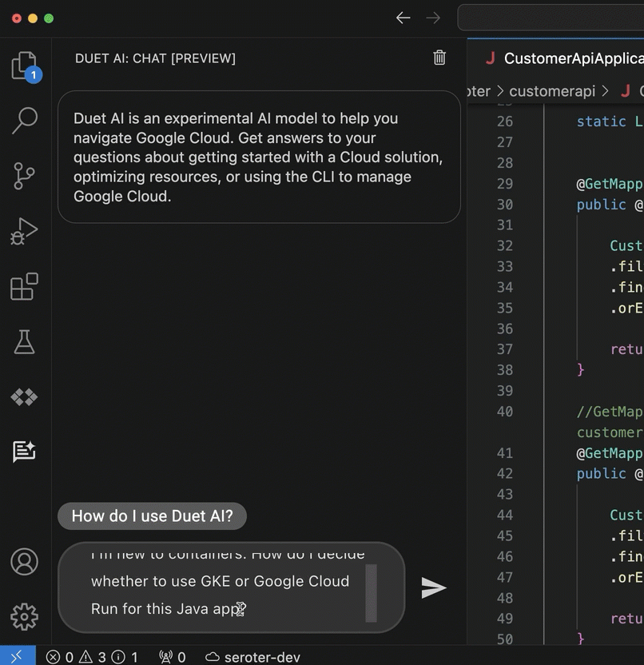Image resolution: width=644 pixels, height=665 pixels.
Task: Open Run and Debug view
Action: [x=24, y=231]
